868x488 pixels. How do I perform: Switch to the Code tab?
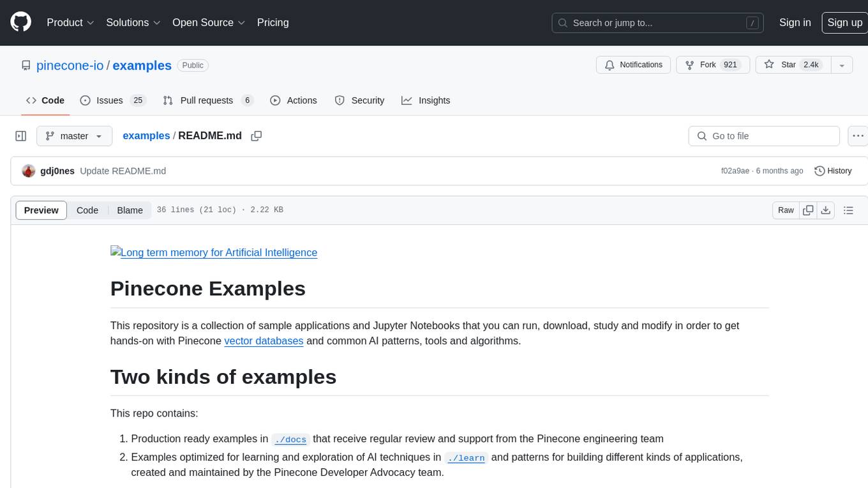coord(45,100)
